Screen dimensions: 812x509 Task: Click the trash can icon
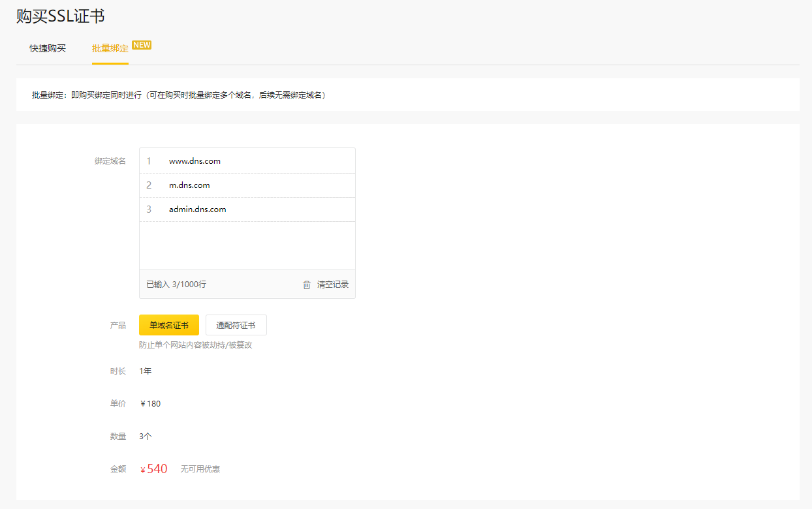(x=307, y=285)
